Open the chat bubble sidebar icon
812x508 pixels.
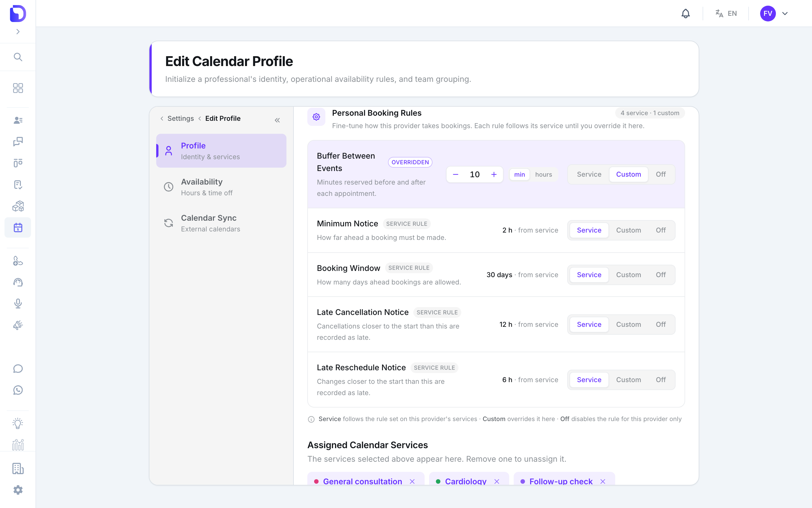click(x=18, y=369)
